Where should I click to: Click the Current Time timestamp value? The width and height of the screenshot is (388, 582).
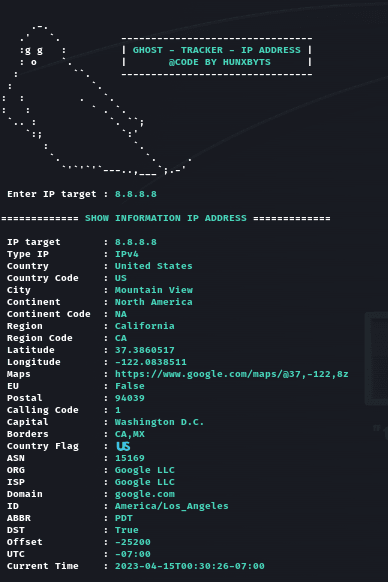[189, 566]
